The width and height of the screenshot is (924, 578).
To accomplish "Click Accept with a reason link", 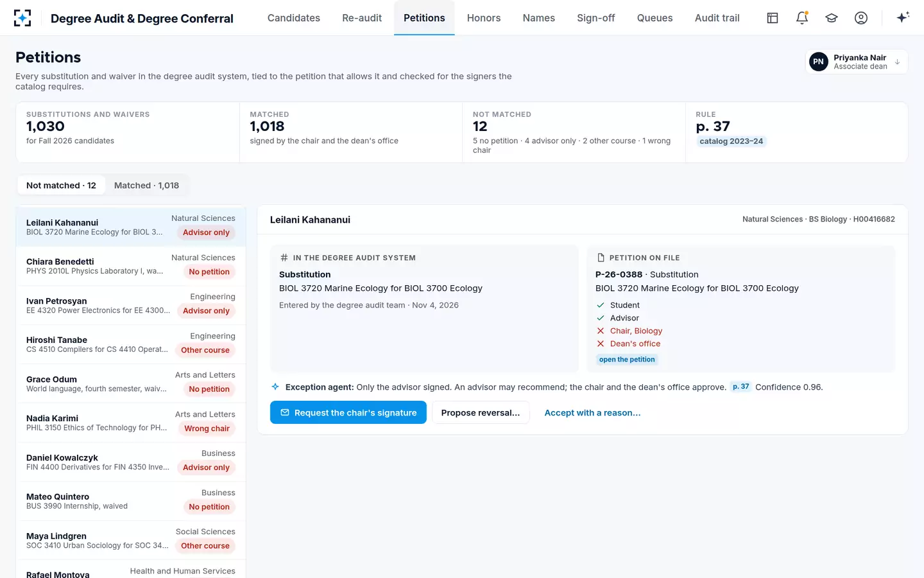I will click(x=592, y=413).
